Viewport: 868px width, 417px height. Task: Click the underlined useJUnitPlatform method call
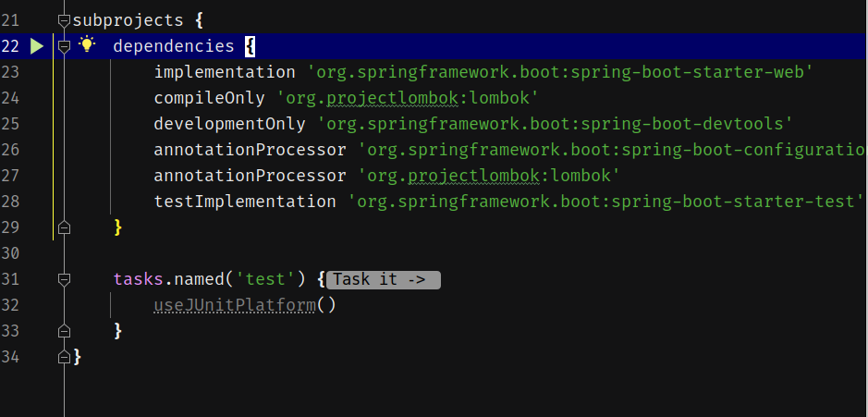pyautogui.click(x=235, y=305)
